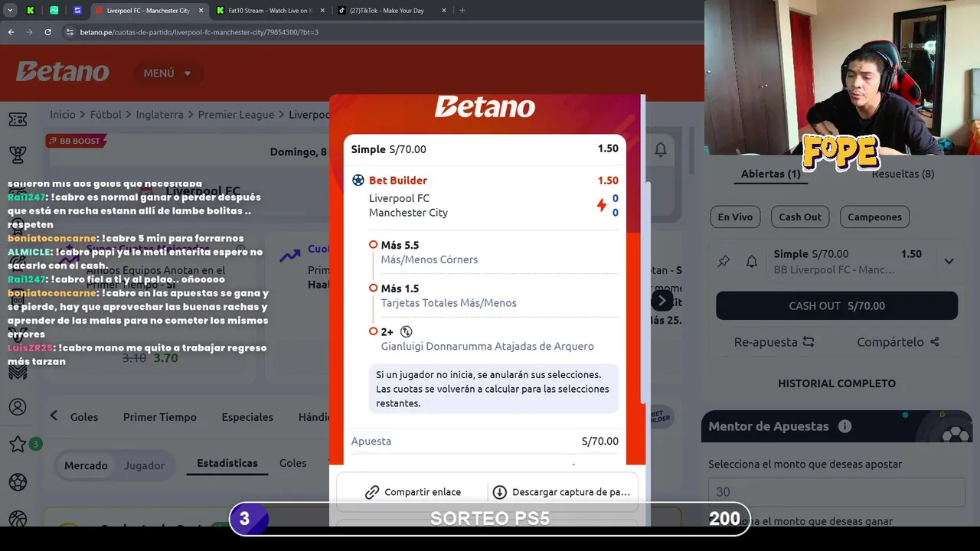Select the Goles market tab beside the chevron
Image resolution: width=980 pixels, height=551 pixels.
coord(84,417)
